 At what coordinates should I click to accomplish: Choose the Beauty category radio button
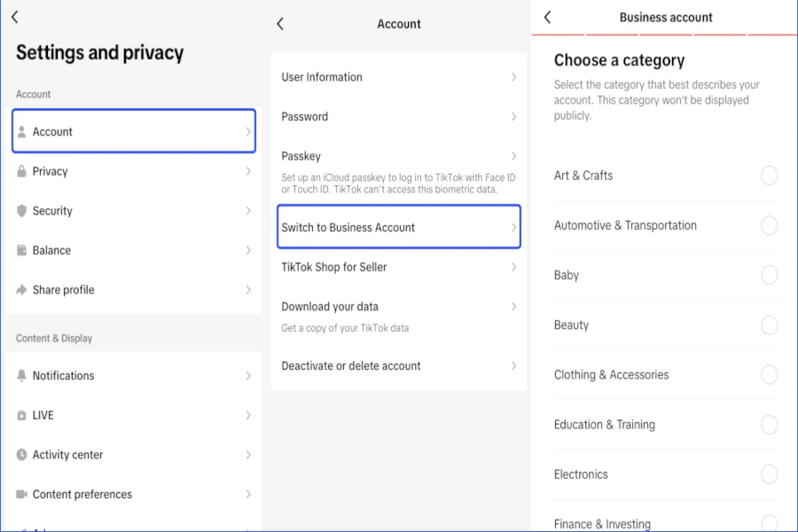pyautogui.click(x=769, y=325)
